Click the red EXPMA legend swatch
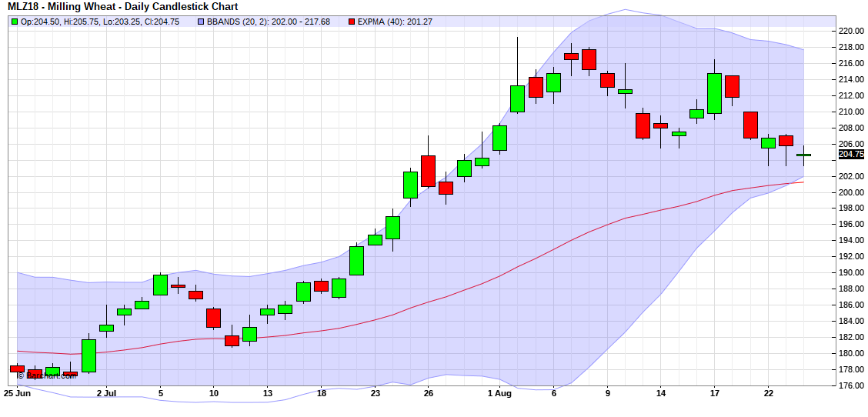868x417 pixels. (352, 22)
